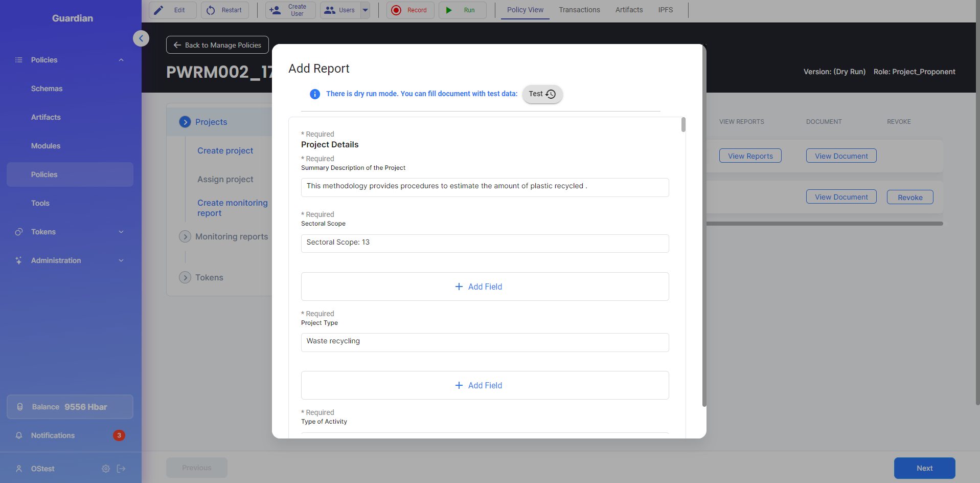980x483 pixels.
Task: Click Back to Manage Policies
Action: click(217, 45)
